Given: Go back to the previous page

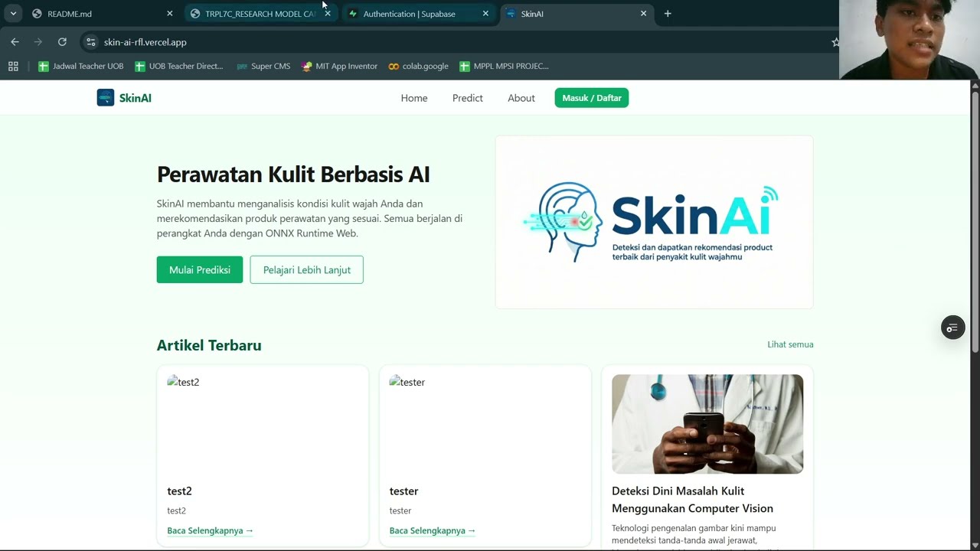Looking at the screenshot, I should [x=15, y=42].
